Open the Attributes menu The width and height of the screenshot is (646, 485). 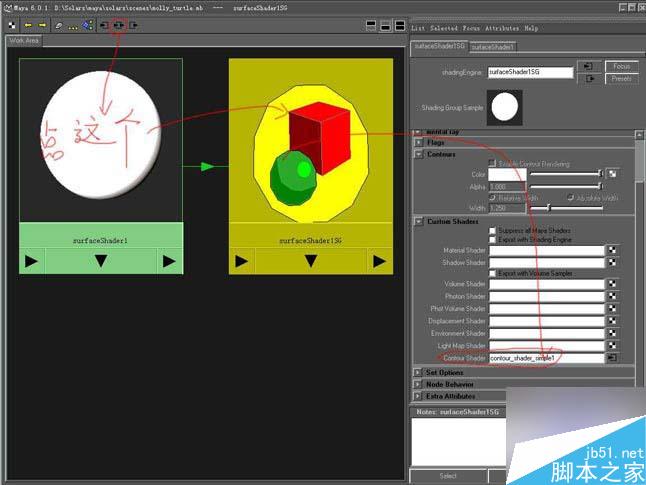coord(502,28)
